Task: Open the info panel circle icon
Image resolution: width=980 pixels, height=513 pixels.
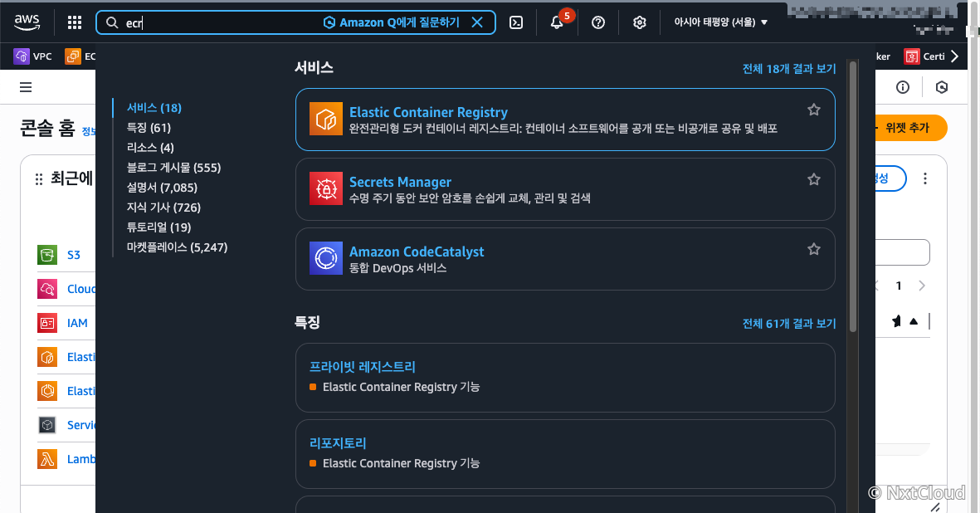Action: [903, 87]
